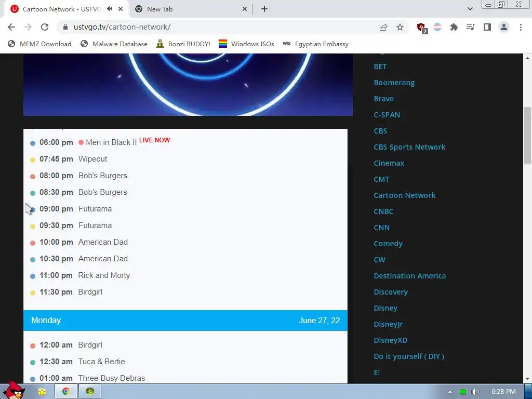
Task: Close the New Tab tab
Action: [x=245, y=9]
